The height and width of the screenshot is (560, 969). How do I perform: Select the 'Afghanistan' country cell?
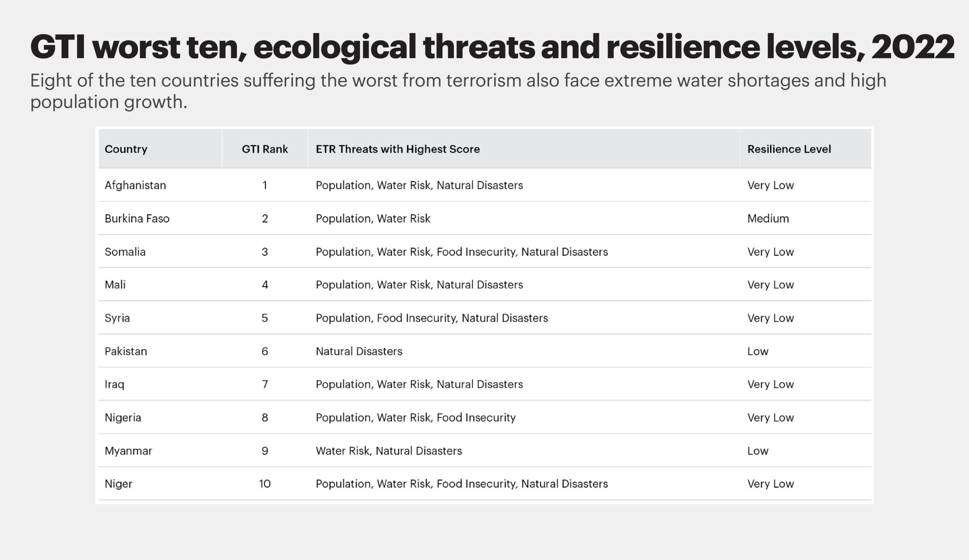[x=136, y=185]
